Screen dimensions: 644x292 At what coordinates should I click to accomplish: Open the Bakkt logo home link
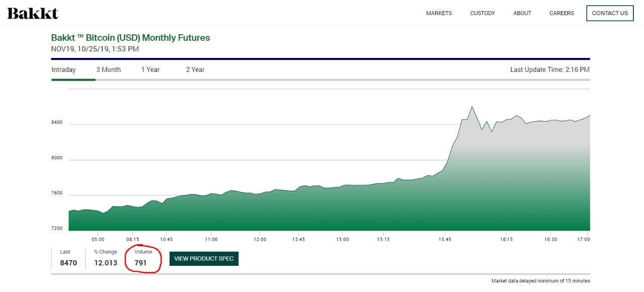point(33,13)
